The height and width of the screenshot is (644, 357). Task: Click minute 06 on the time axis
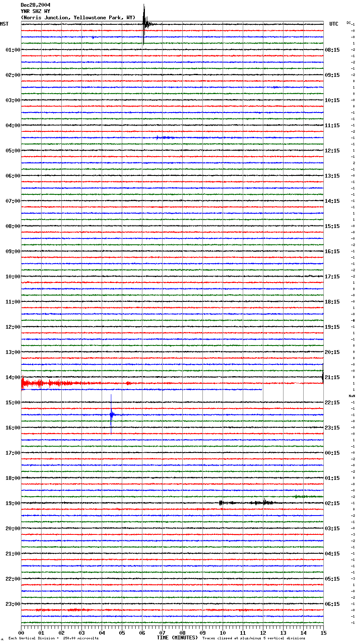[142, 633]
